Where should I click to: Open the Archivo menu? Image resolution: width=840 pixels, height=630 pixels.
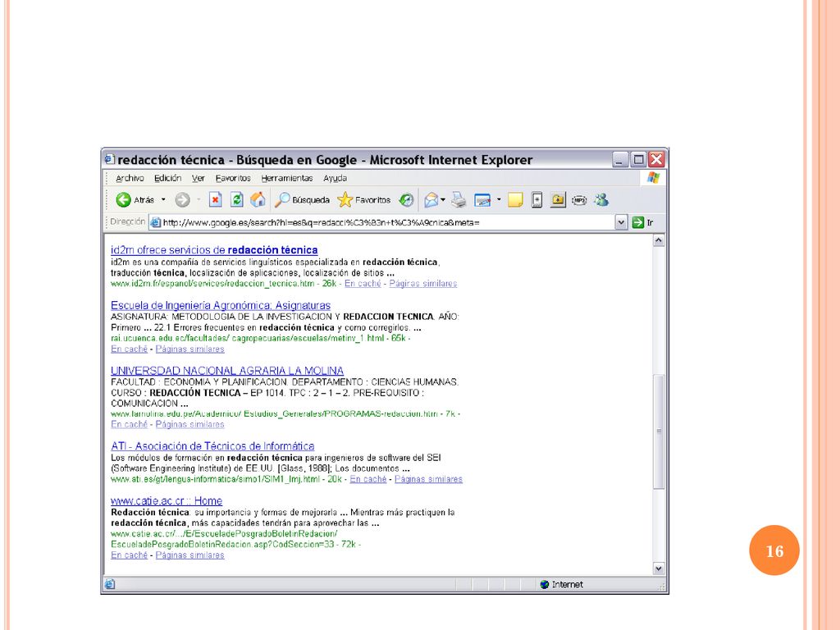point(130,178)
